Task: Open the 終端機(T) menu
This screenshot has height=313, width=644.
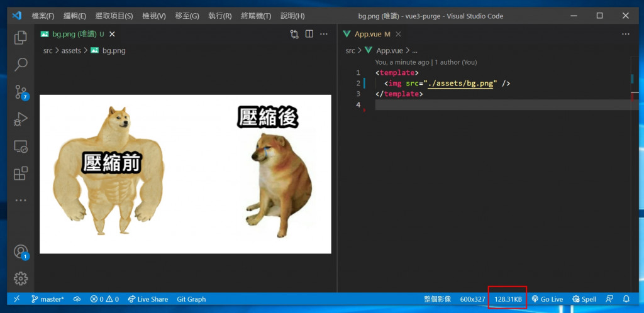Action: [256, 16]
